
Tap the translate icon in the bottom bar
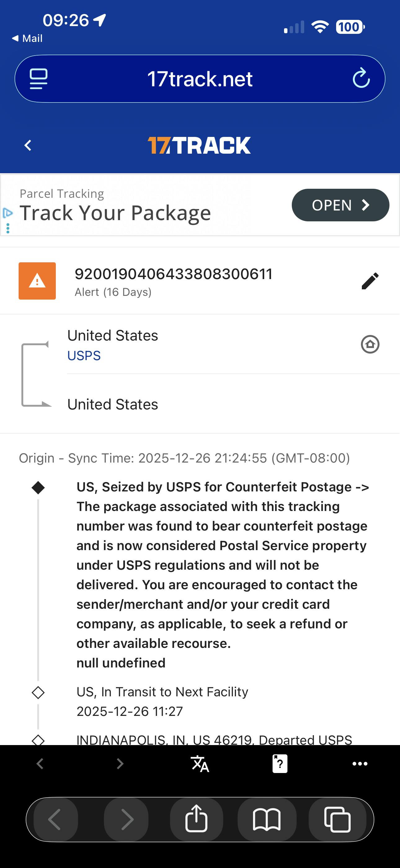coord(200,764)
